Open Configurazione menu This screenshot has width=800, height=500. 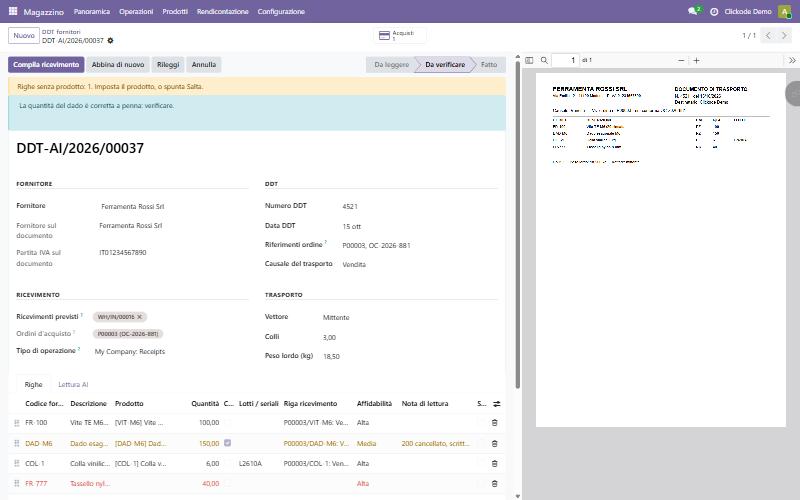tap(281, 11)
